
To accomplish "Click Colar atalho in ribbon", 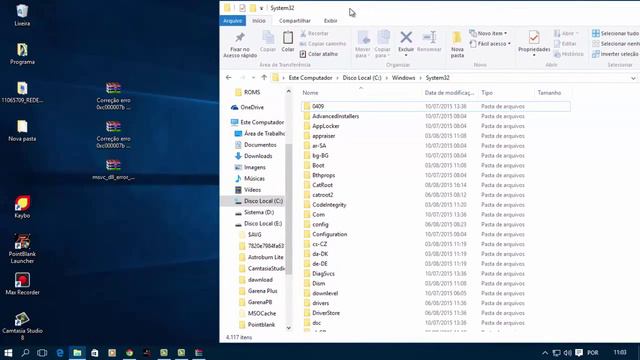I will click(319, 54).
